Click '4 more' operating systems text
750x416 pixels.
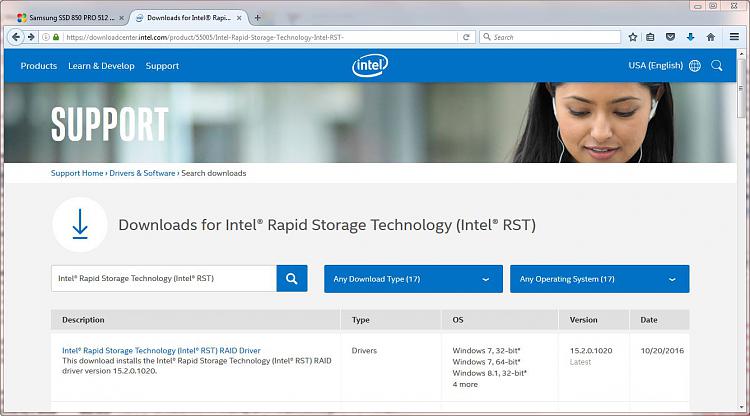click(465, 384)
